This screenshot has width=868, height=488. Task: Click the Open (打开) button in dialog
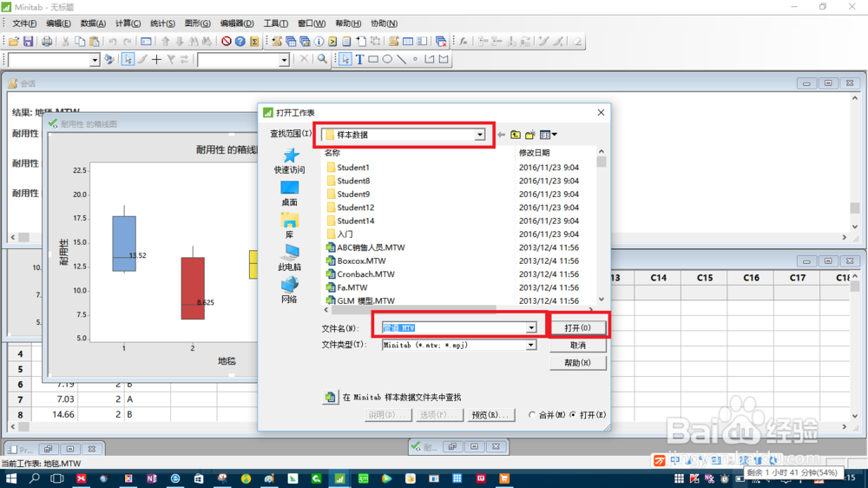(578, 328)
